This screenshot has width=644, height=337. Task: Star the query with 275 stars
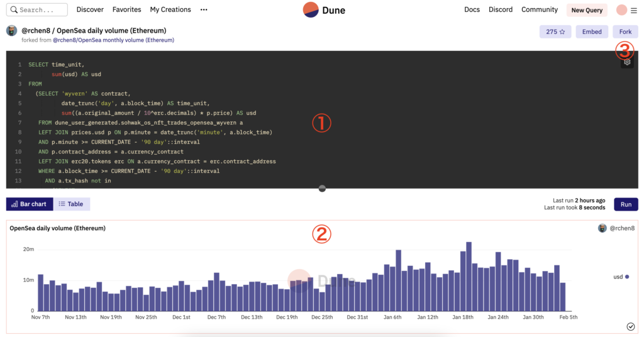click(x=555, y=31)
